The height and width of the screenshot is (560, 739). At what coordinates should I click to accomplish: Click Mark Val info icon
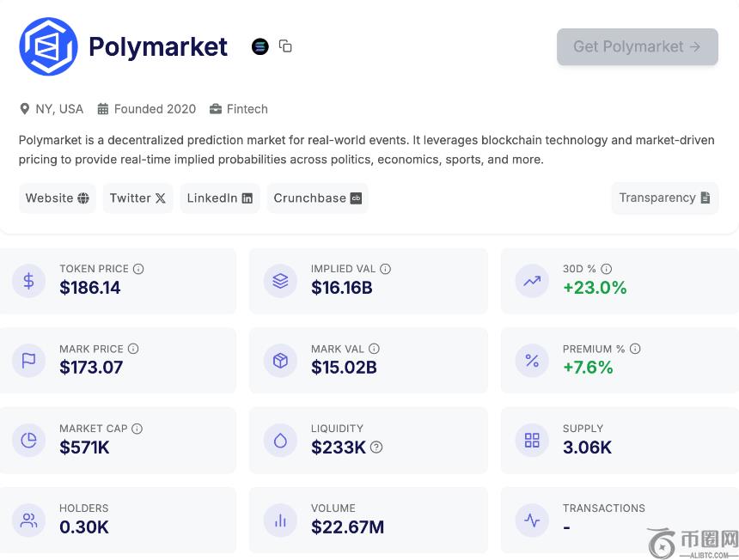coord(374,349)
